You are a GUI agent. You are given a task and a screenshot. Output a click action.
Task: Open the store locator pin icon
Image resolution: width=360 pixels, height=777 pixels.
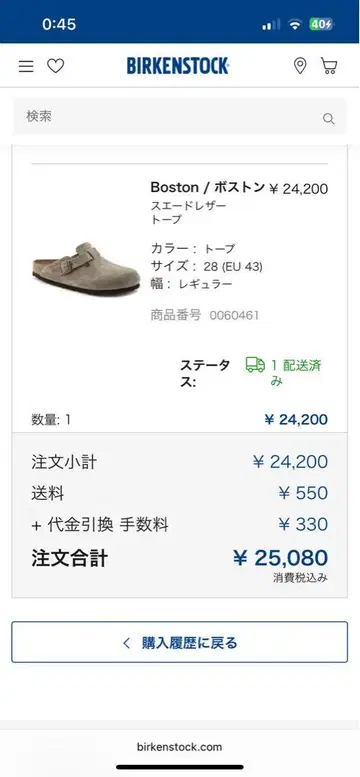(x=300, y=65)
